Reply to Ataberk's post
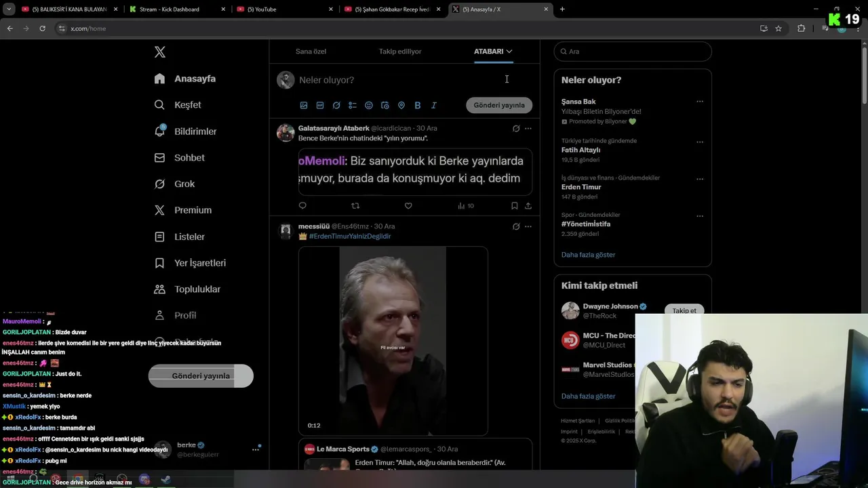 click(x=302, y=205)
